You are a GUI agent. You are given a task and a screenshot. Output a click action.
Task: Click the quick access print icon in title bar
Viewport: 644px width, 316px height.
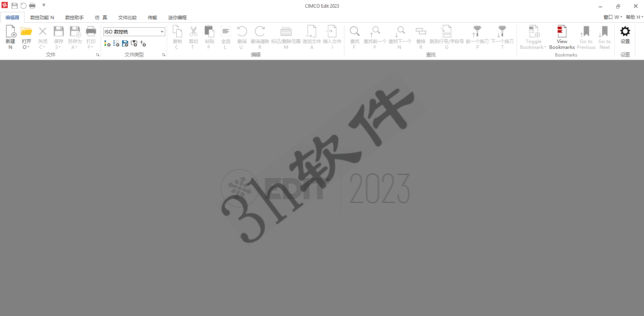click(x=32, y=6)
